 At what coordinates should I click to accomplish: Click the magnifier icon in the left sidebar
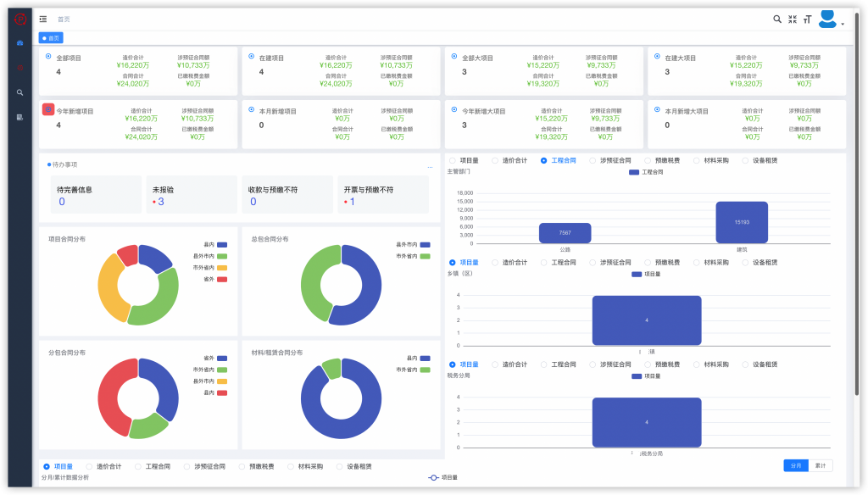19,92
